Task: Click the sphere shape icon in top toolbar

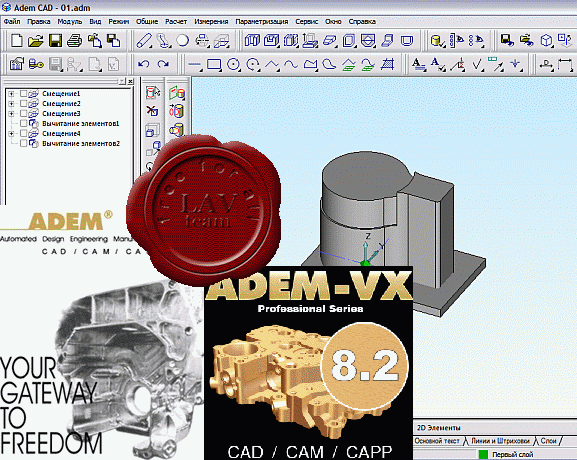Action: pyautogui.click(x=183, y=40)
